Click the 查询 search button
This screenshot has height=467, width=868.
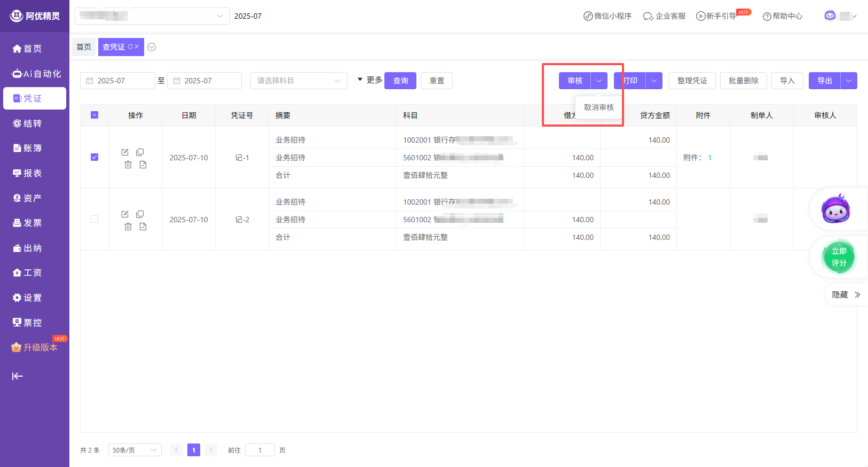400,81
